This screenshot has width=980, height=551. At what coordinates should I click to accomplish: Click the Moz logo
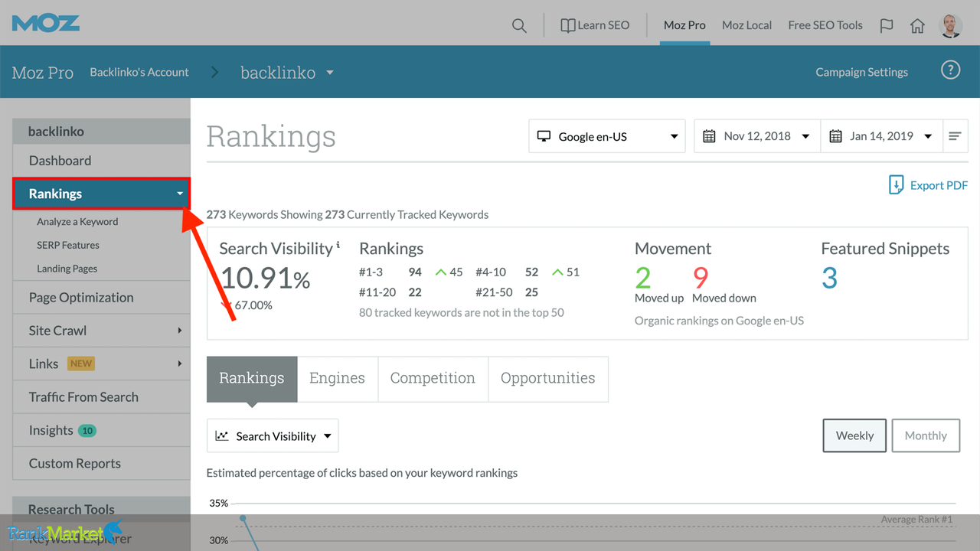(46, 23)
